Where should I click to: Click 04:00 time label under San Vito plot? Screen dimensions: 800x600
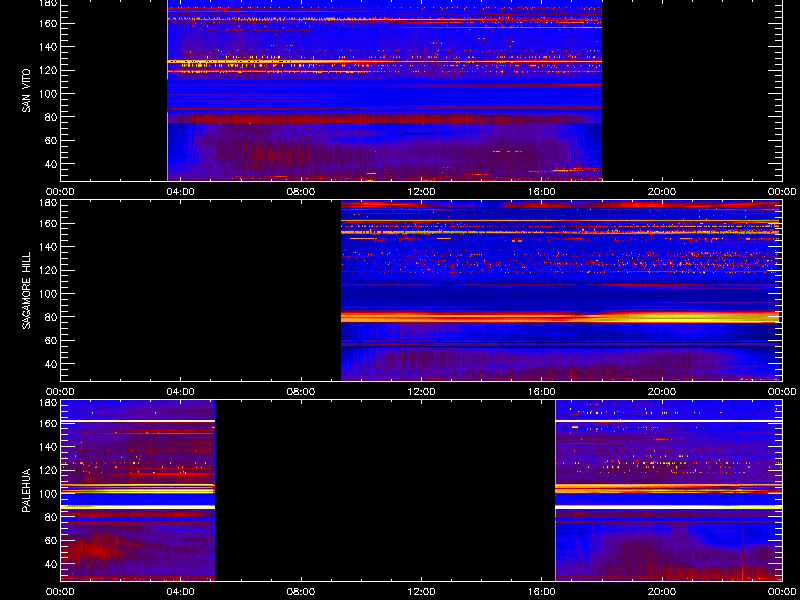181,192
